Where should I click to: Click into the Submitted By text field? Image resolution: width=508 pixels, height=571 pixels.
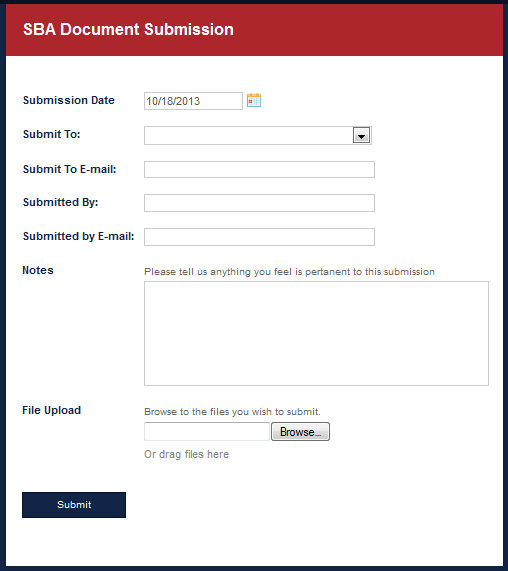pyautogui.click(x=259, y=203)
